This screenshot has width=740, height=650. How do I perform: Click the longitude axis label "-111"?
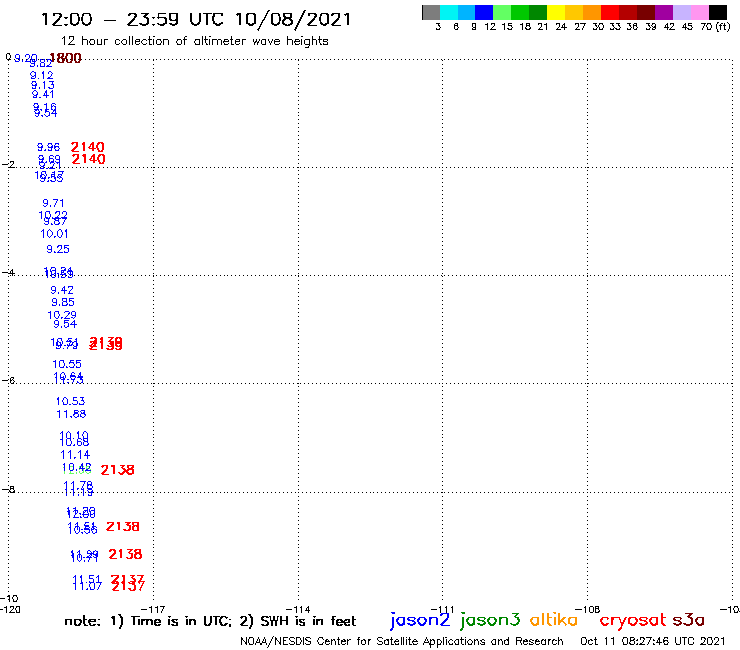(442, 609)
